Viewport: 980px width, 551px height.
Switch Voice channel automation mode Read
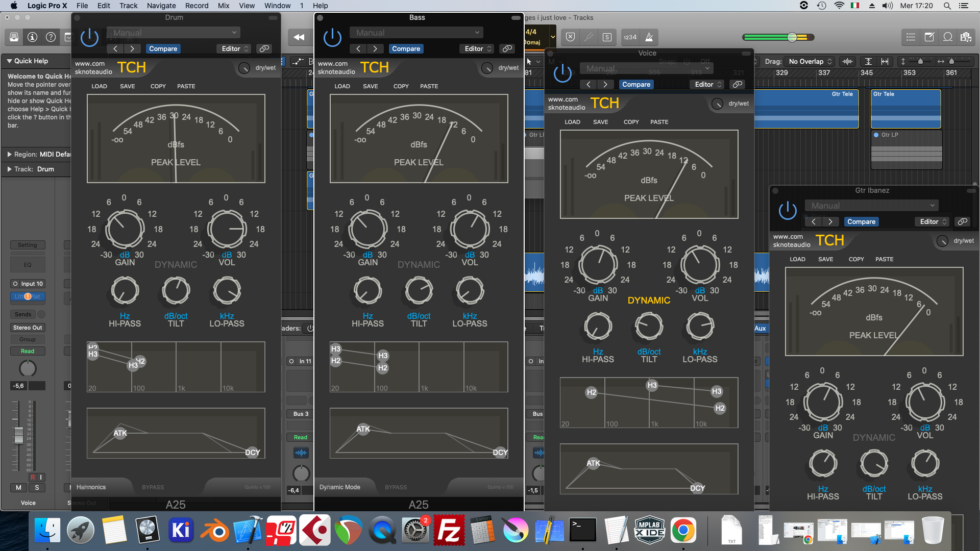coord(28,351)
